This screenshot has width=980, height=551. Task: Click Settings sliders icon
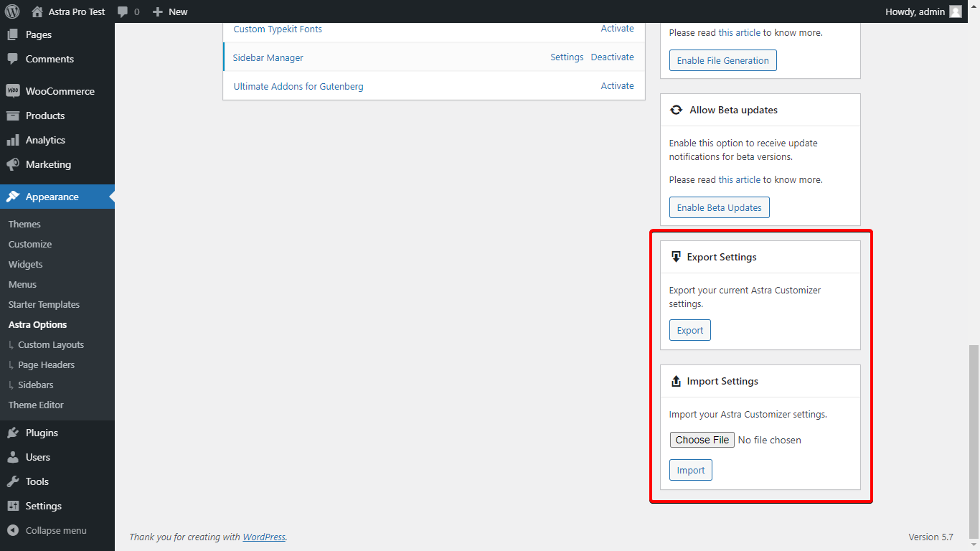click(x=13, y=506)
